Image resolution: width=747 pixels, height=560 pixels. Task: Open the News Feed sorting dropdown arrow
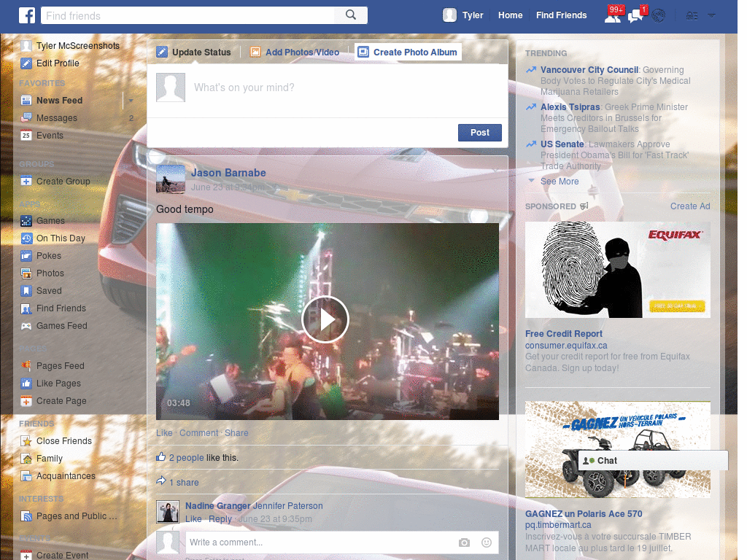tap(130, 100)
